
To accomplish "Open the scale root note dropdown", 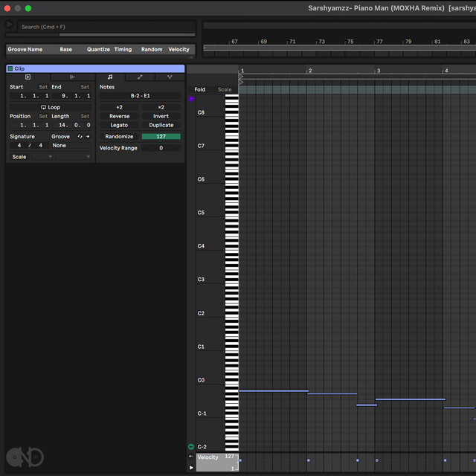I will (42, 157).
